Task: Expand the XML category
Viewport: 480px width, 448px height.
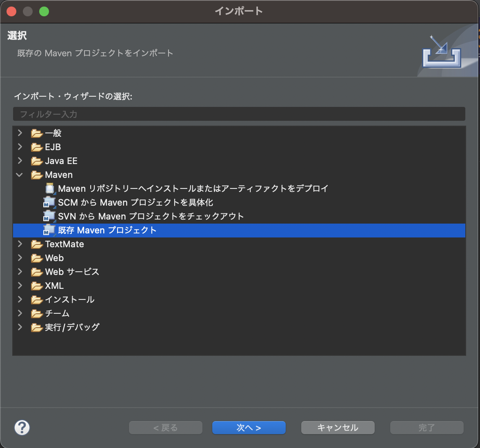Action: click(x=20, y=286)
